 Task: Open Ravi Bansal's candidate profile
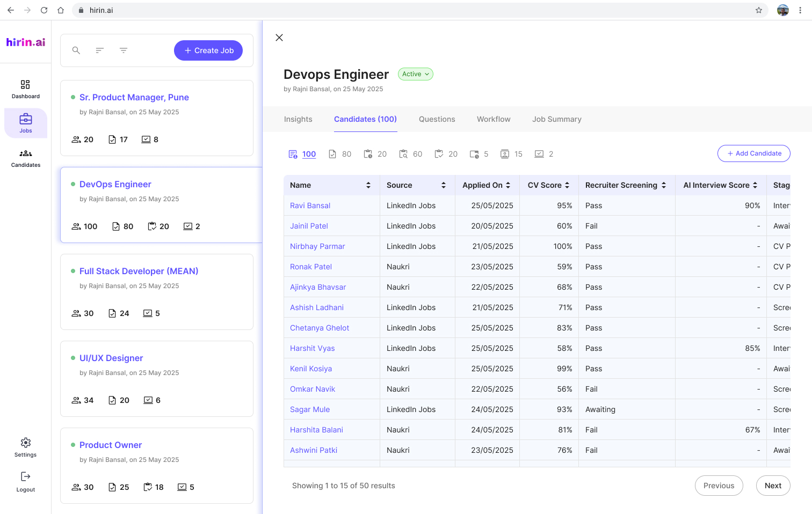tap(310, 205)
